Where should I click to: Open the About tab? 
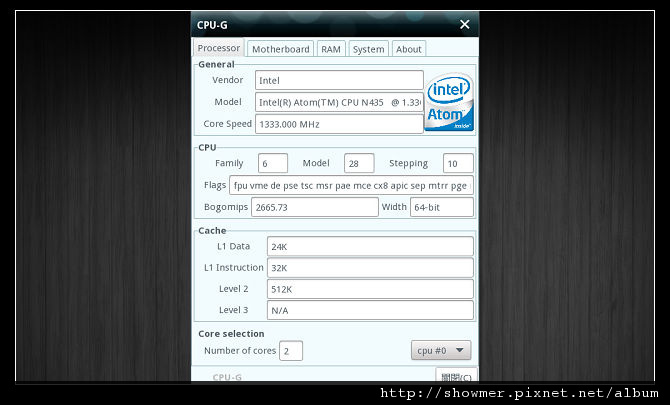click(x=408, y=49)
